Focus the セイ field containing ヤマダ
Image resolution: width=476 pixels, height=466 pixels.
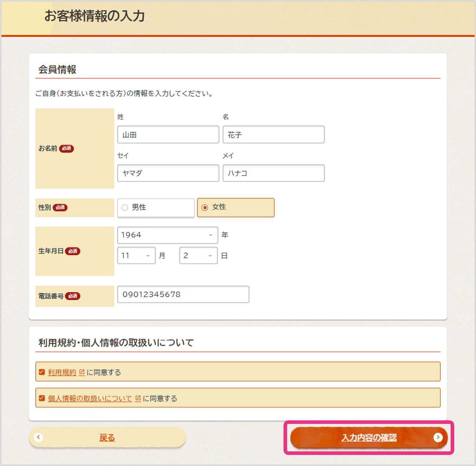(168, 173)
